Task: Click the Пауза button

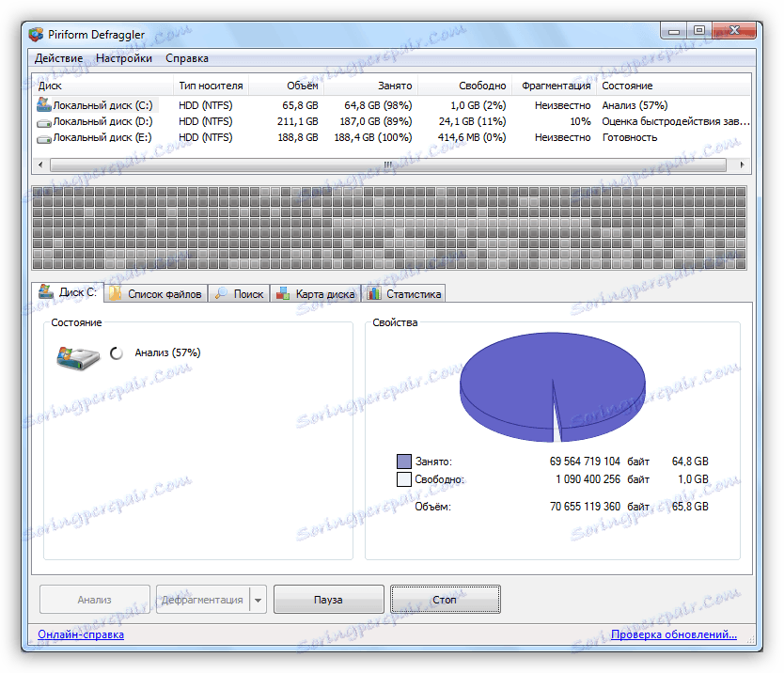Action: (328, 600)
